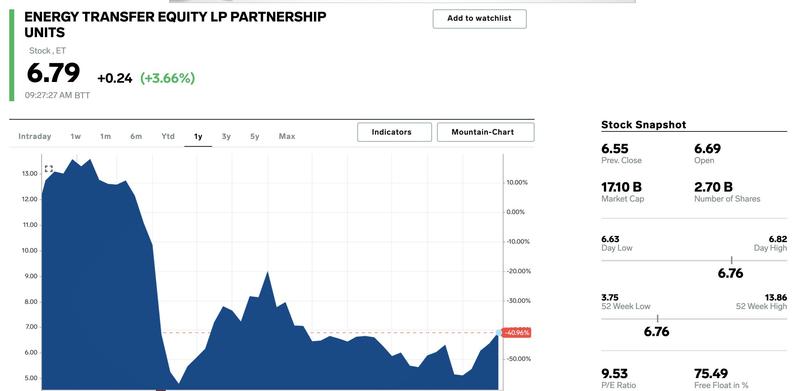Click the 5.00 price axis label

click(x=31, y=378)
